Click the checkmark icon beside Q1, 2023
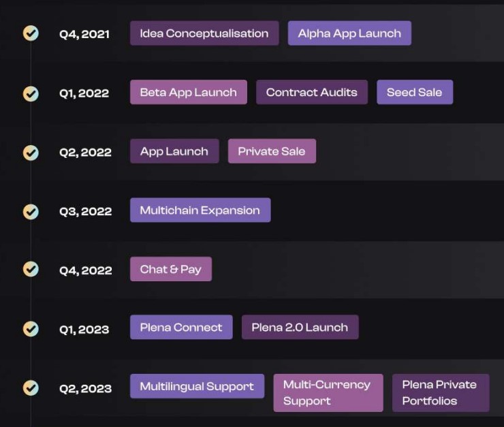The image size is (504, 427). click(31, 329)
